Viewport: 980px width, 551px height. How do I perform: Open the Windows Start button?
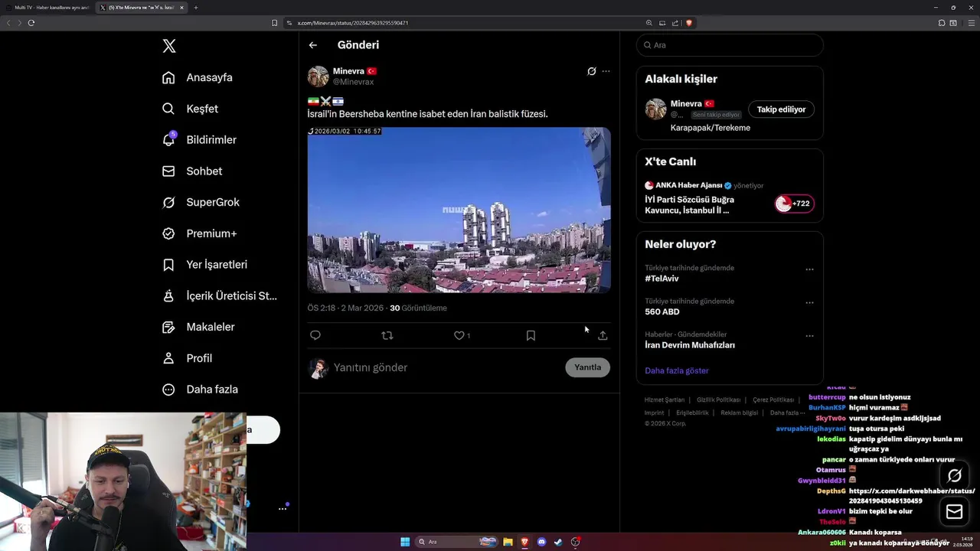pos(405,542)
